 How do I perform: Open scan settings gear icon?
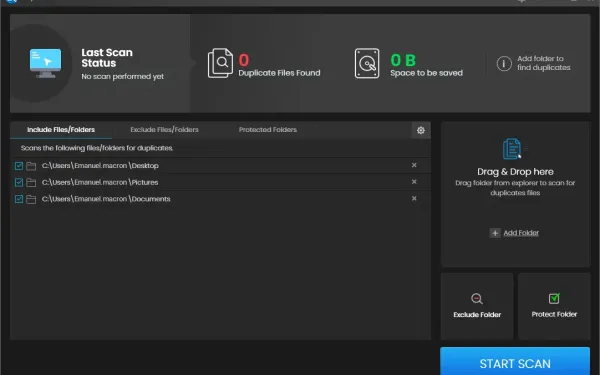[421, 130]
